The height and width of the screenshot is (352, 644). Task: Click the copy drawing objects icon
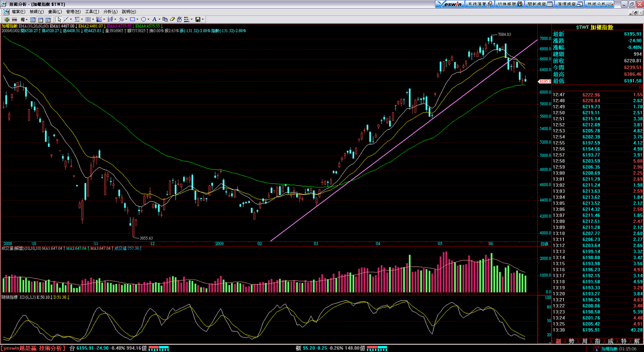tap(165, 19)
